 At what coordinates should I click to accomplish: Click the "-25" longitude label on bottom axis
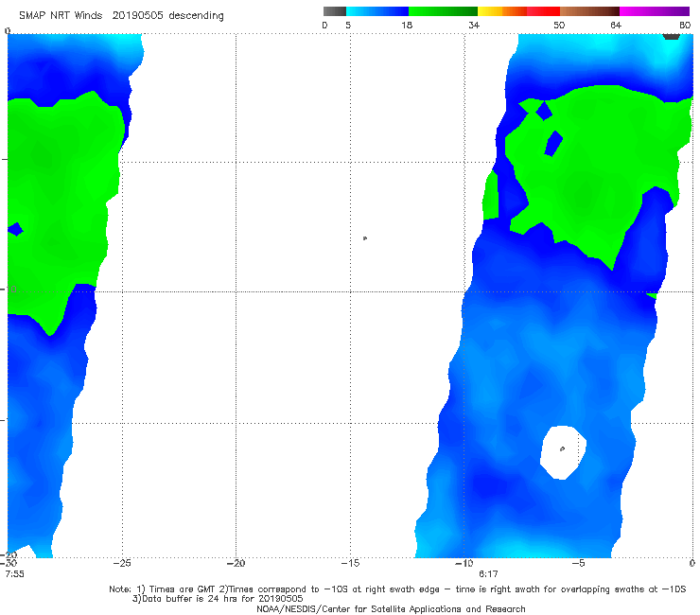pos(121,563)
